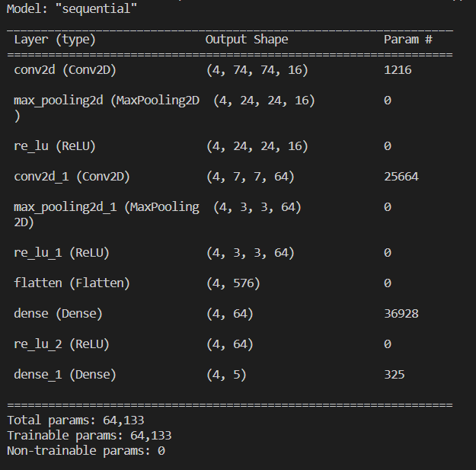476x470 pixels.
Task: Click the "Total params: 64,133" line
Action: pyautogui.click(x=75, y=420)
